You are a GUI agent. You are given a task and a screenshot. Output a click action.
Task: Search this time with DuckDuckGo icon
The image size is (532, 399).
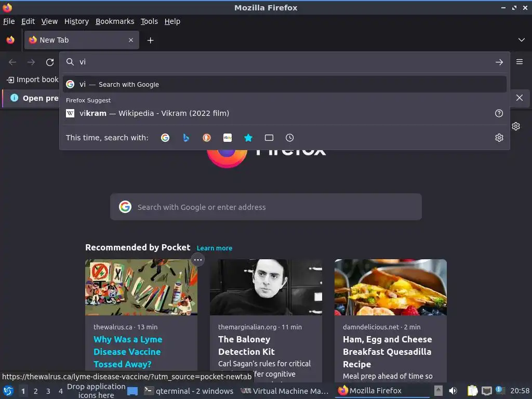point(207,138)
